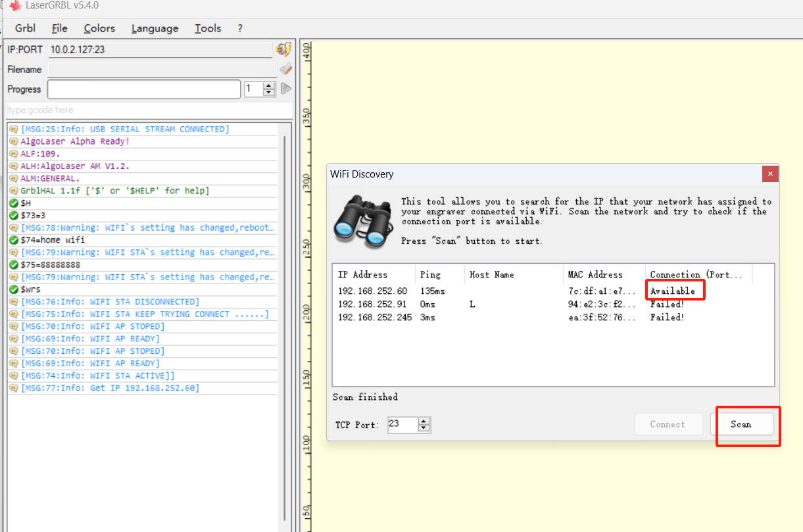Click the connect plug icon beside IP:PORT

pos(283,49)
